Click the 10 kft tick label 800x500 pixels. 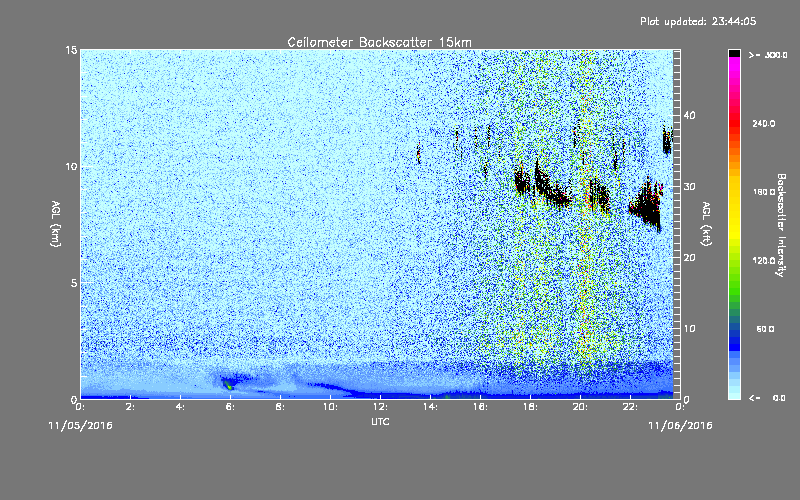click(689, 329)
